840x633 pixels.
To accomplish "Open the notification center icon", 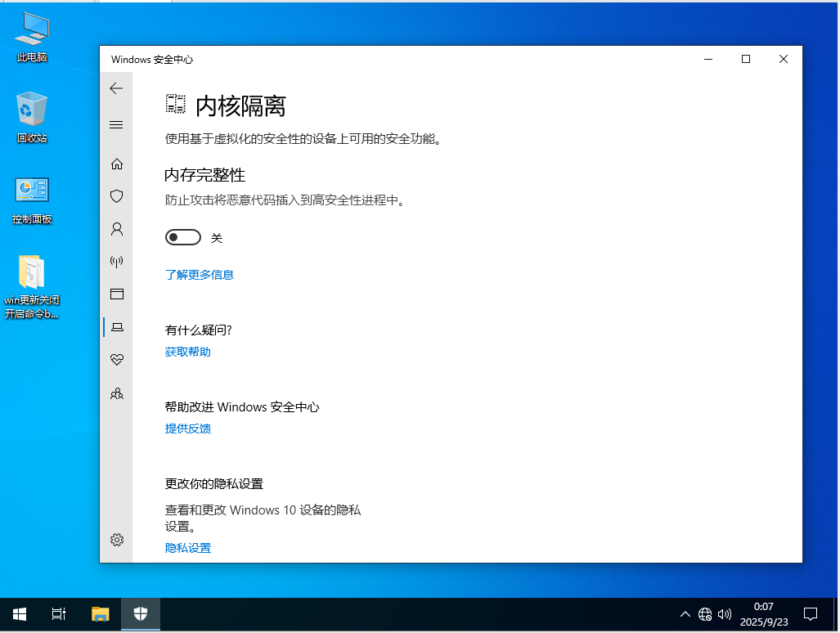I will [811, 614].
